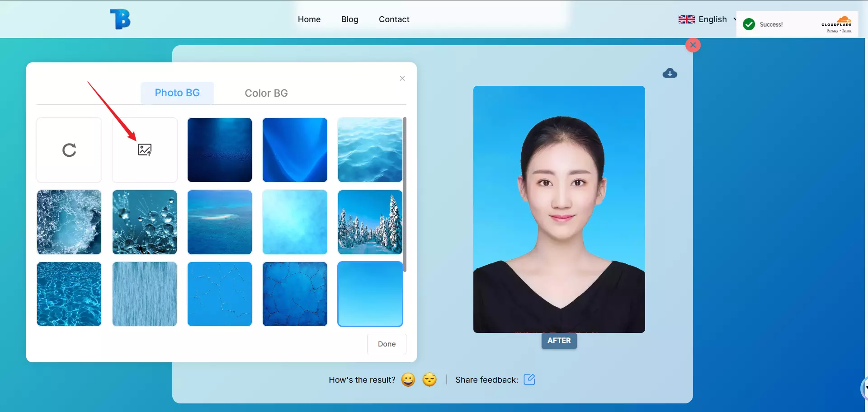Image resolution: width=868 pixels, height=412 pixels.
Task: Open the Home menu item
Action: point(309,19)
